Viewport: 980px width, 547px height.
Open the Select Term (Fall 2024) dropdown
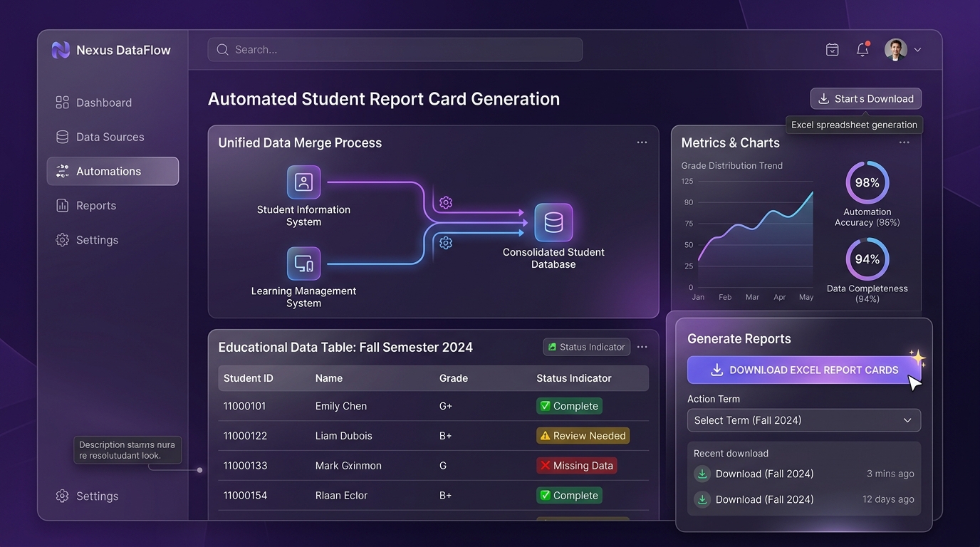[804, 420]
